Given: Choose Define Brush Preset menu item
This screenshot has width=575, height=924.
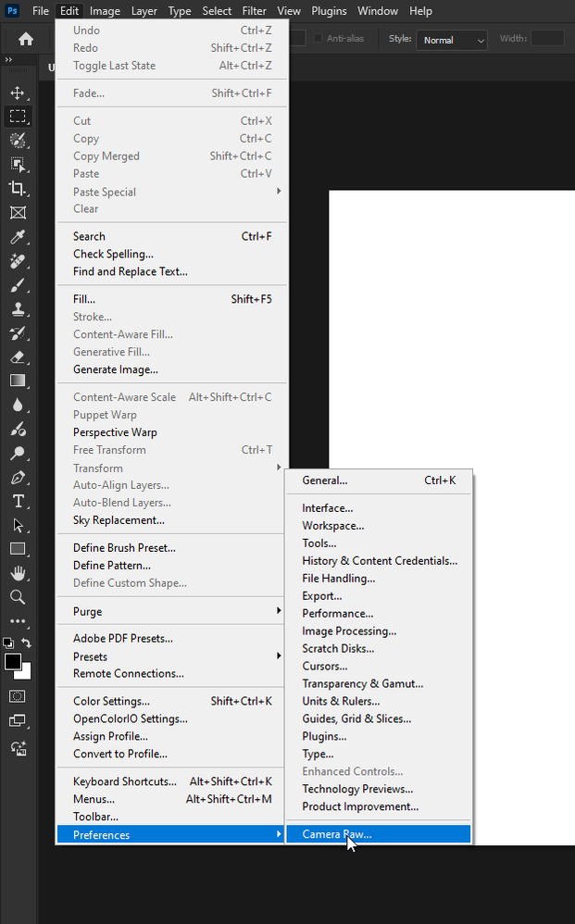Looking at the screenshot, I should click(172, 547).
